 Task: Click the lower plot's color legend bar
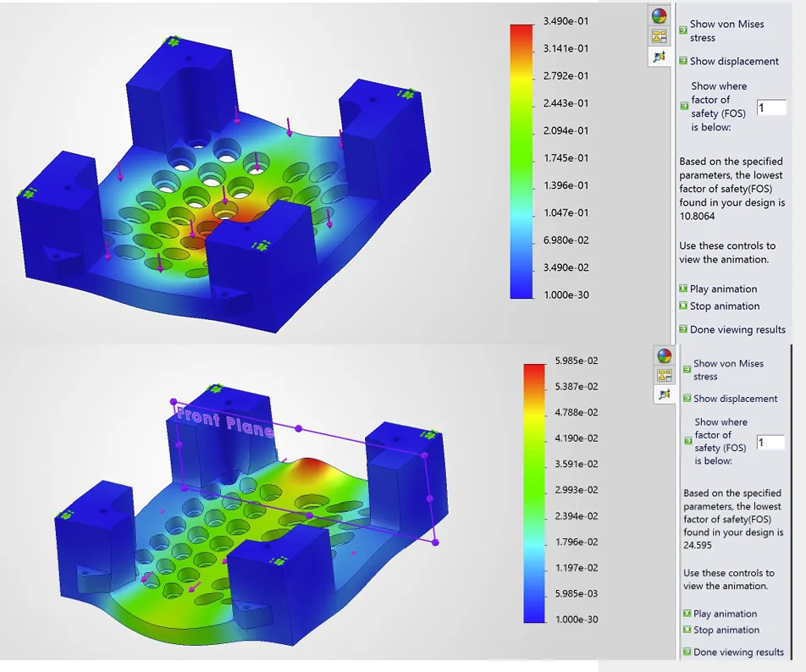pos(534,493)
